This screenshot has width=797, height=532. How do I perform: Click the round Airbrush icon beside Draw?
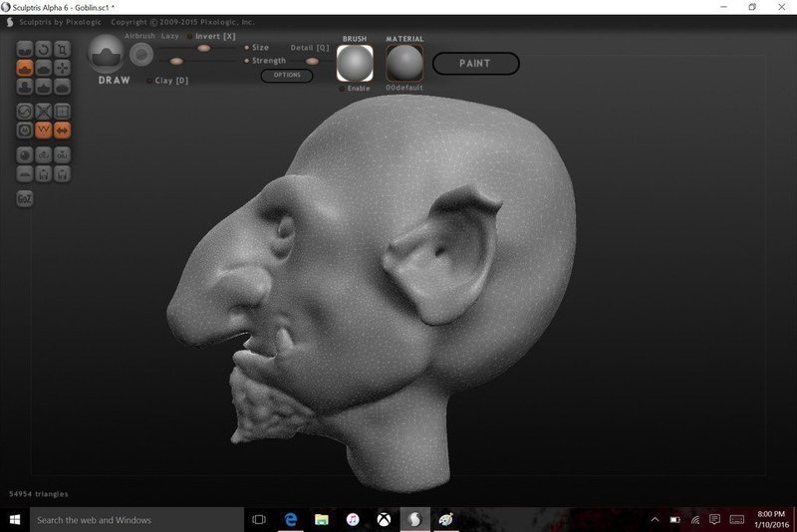(141, 55)
